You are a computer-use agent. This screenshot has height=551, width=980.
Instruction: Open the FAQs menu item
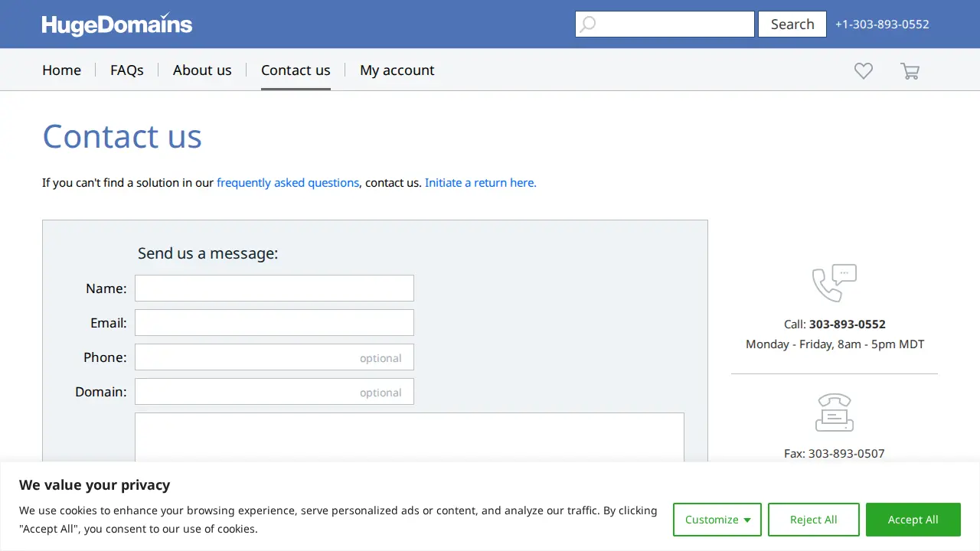pos(127,70)
